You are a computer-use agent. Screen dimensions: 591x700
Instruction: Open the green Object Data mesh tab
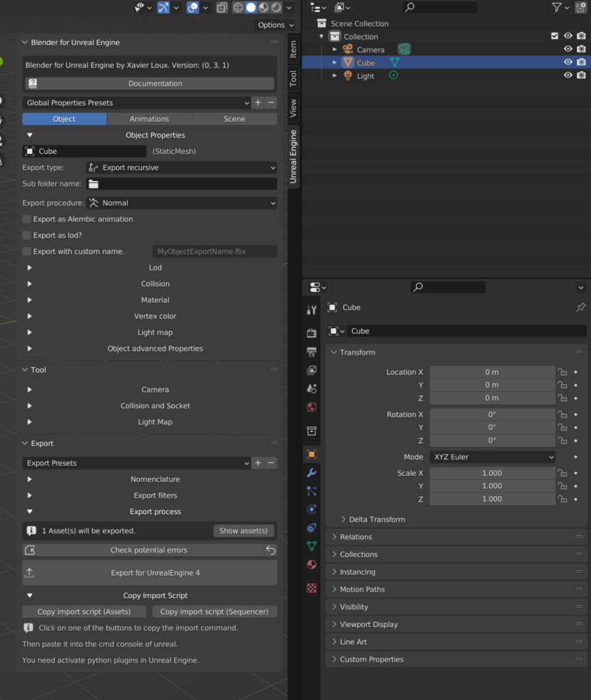(x=312, y=546)
